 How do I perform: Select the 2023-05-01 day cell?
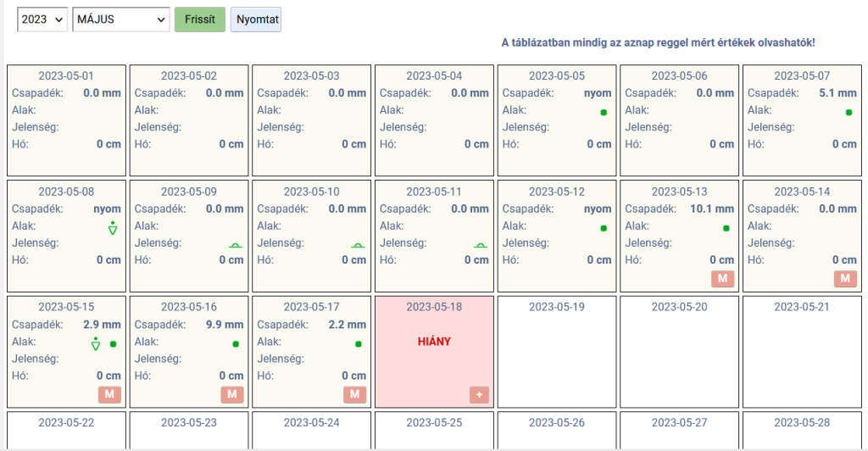click(x=66, y=120)
